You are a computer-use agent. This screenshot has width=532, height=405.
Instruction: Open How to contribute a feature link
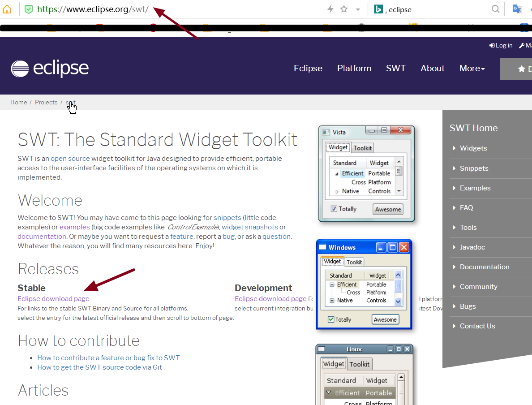point(108,358)
